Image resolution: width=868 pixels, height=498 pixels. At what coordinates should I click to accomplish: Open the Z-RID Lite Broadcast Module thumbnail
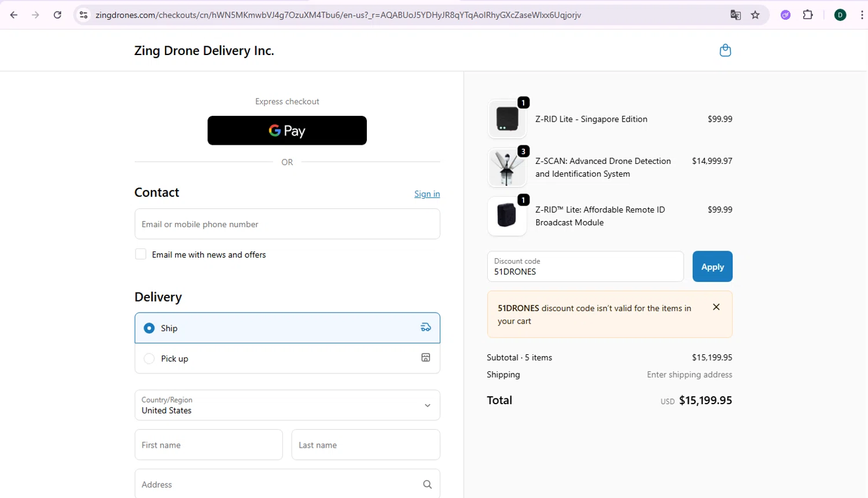click(x=507, y=216)
